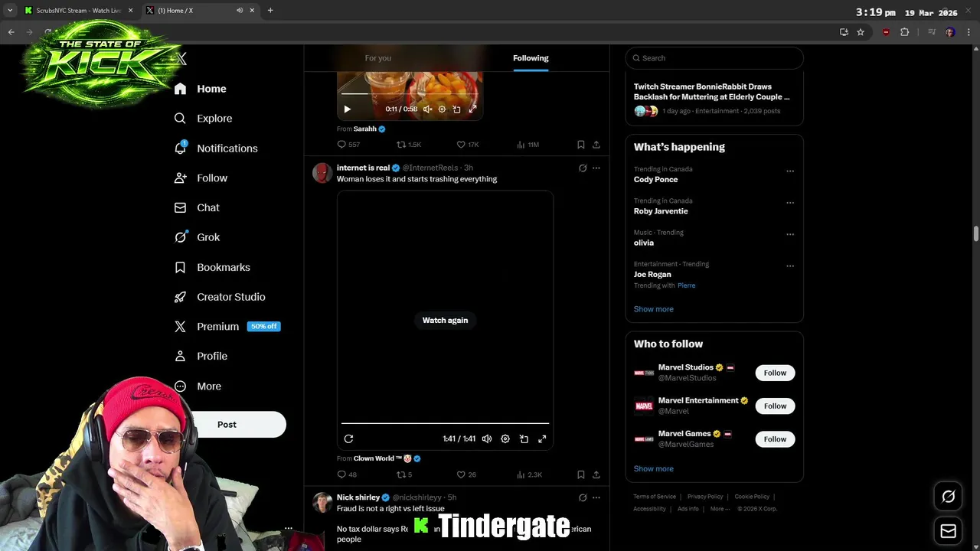Replay the finished video with replay icon
This screenshot has height=551, width=980.
348,439
